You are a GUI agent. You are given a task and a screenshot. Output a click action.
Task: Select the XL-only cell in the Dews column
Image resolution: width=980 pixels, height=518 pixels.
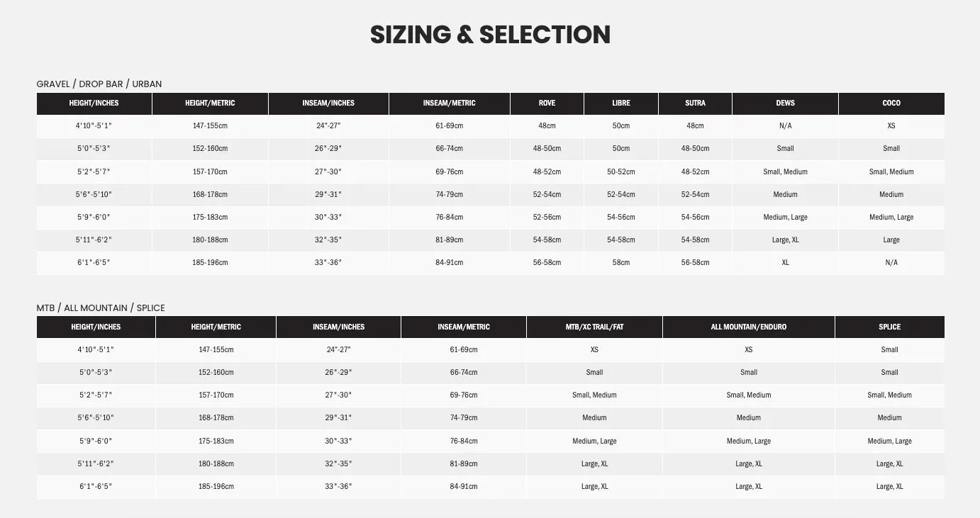coord(785,263)
